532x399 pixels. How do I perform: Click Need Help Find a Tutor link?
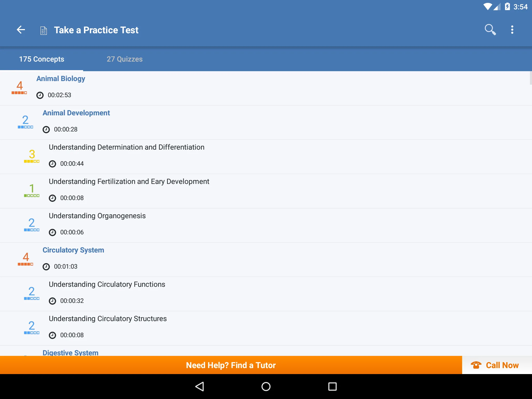[x=231, y=365]
